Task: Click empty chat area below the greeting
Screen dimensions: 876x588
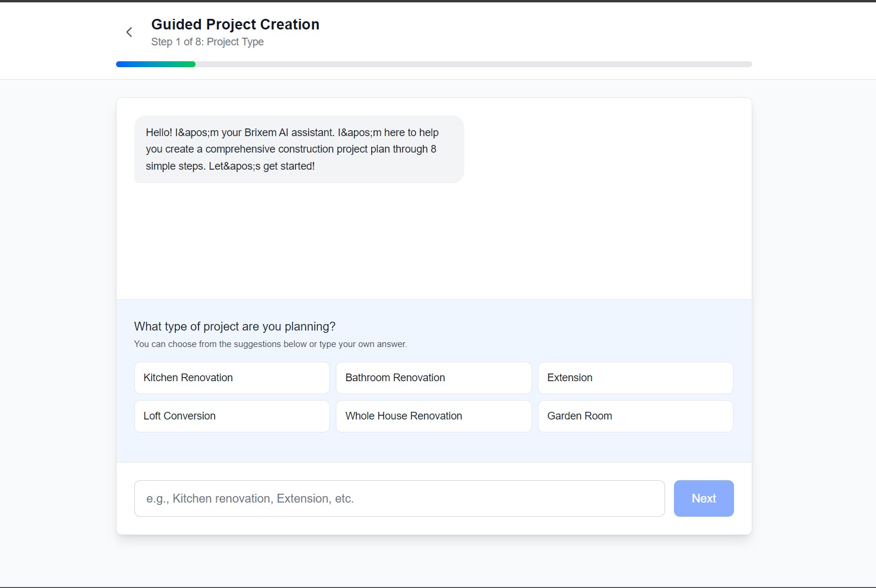Action: pos(434,242)
